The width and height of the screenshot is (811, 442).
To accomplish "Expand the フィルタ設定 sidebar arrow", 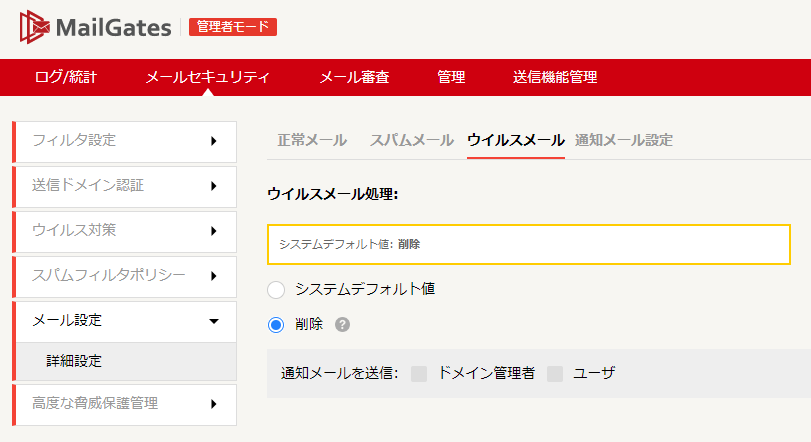I will point(214,141).
